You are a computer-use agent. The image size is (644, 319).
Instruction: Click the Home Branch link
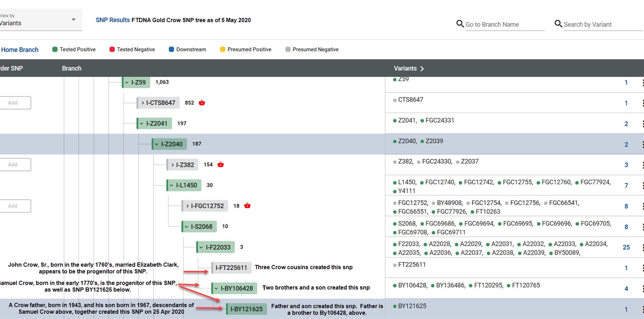point(20,50)
